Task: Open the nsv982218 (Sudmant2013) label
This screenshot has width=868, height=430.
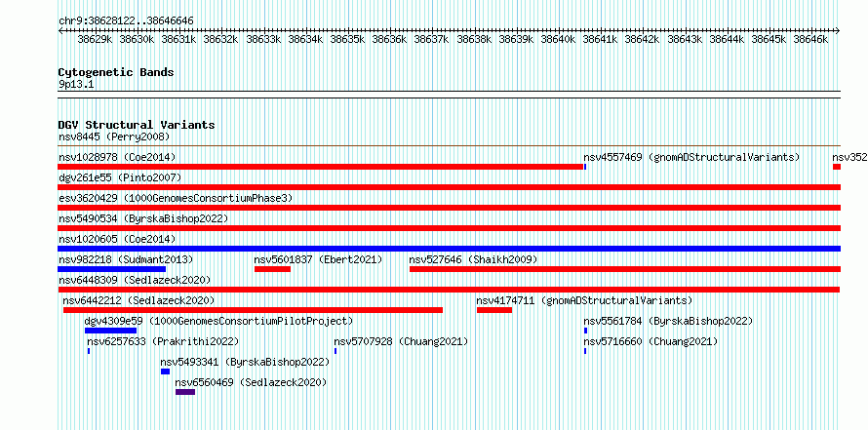Action: (x=126, y=259)
